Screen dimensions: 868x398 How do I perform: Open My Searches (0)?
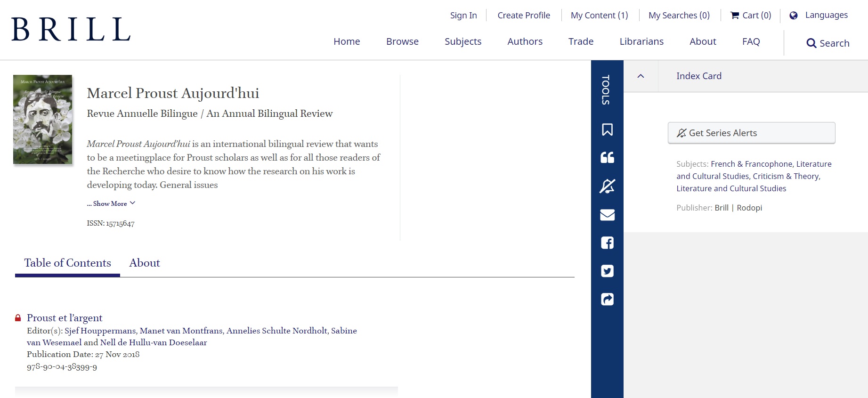[x=679, y=16]
